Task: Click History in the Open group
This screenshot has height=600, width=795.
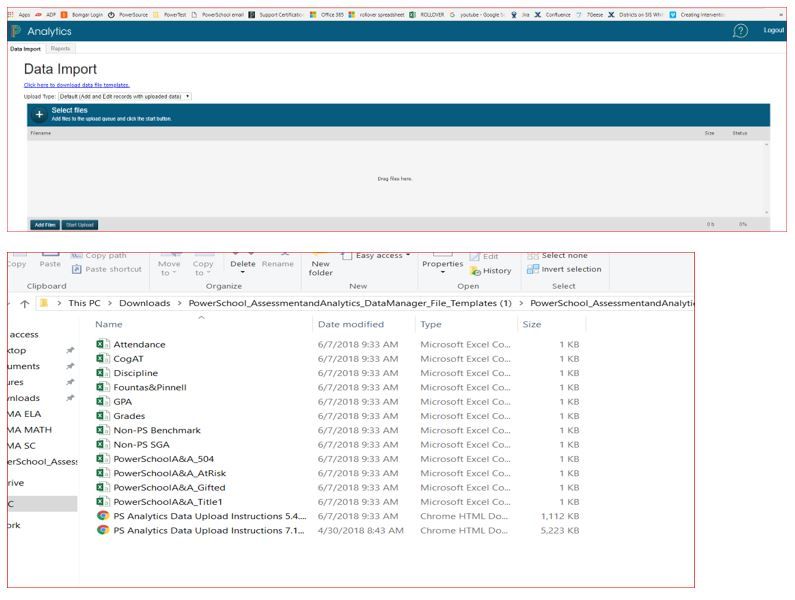Action: pos(491,271)
